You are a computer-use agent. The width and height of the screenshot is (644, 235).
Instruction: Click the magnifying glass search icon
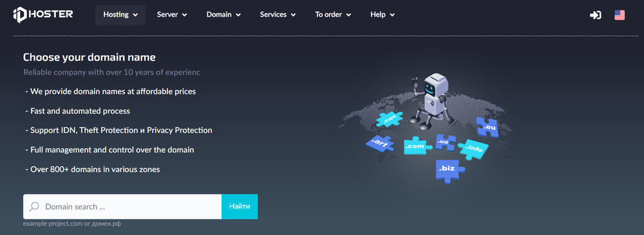35,206
